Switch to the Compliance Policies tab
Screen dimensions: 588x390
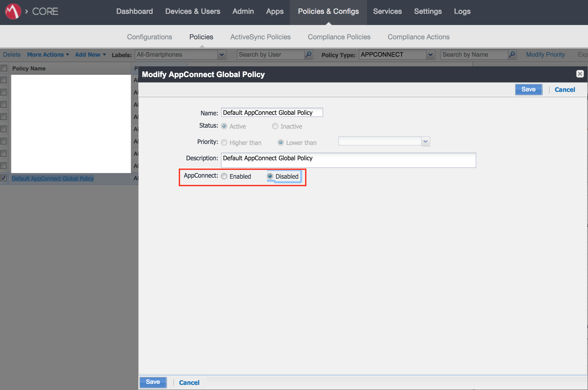tap(339, 37)
